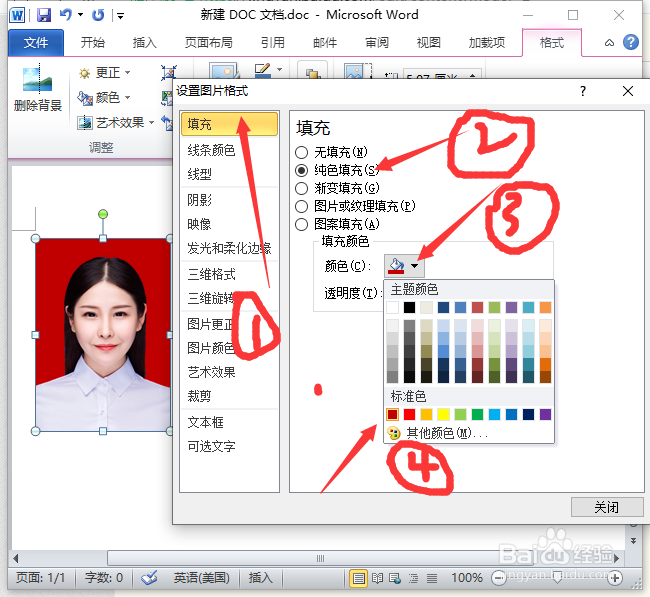Switch to outline view icon

413,578
